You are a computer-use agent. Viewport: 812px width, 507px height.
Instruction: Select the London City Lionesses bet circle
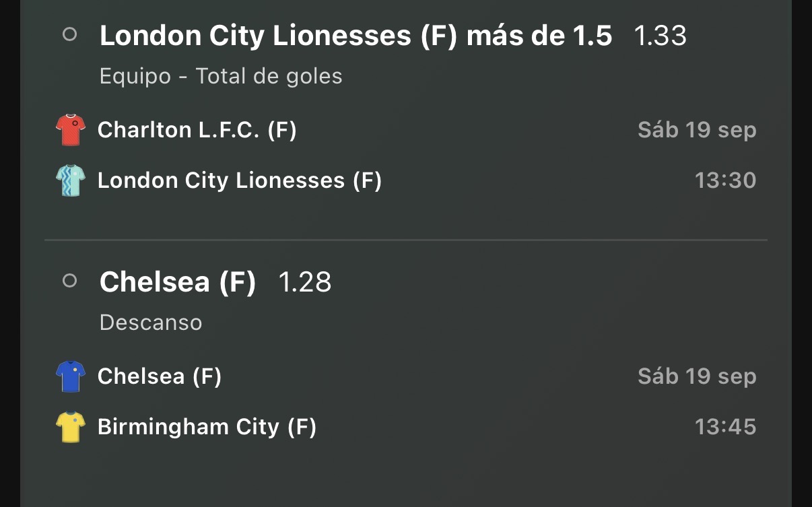coord(69,34)
